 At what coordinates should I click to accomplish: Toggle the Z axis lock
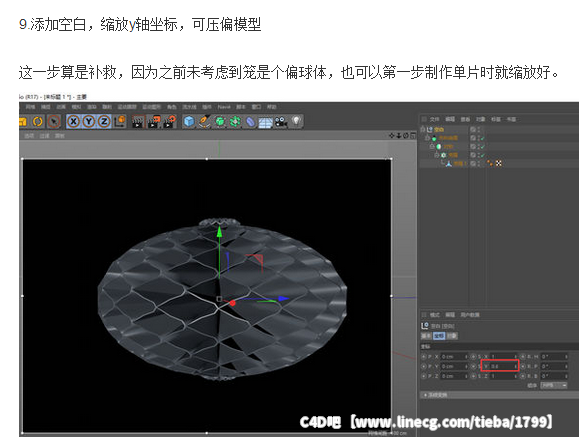click(x=104, y=121)
